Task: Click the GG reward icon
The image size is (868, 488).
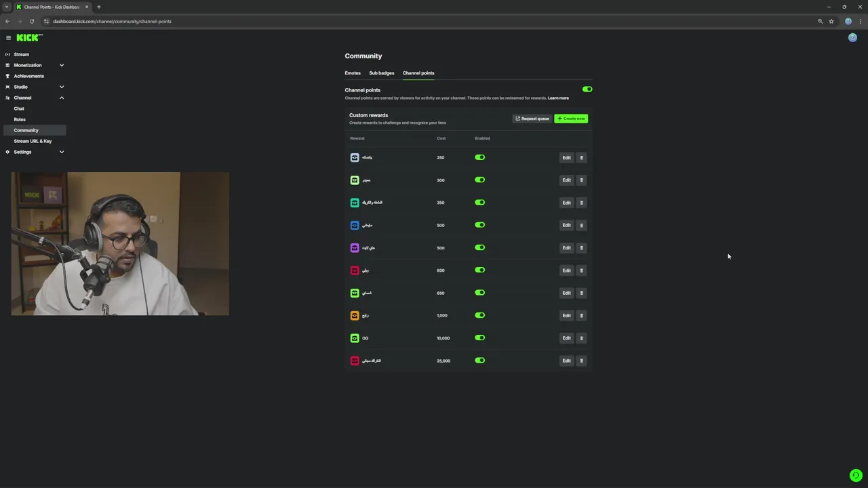Action: click(x=355, y=338)
